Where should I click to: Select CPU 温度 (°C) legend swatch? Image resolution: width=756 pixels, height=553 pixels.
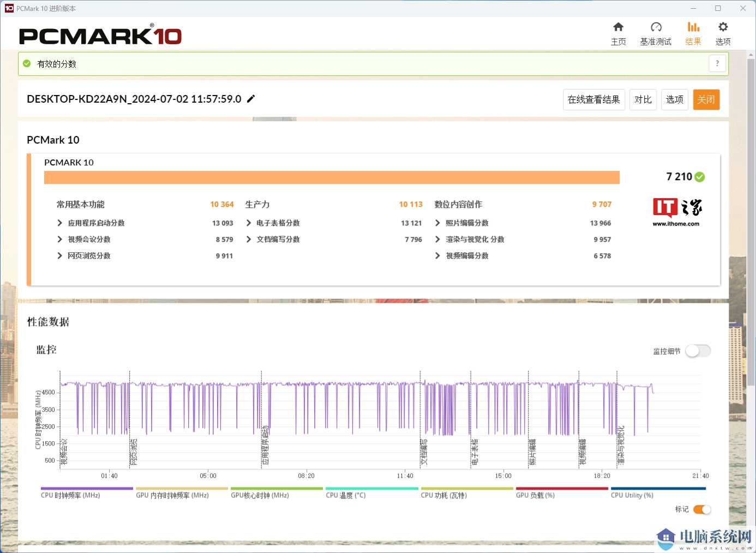371,489
